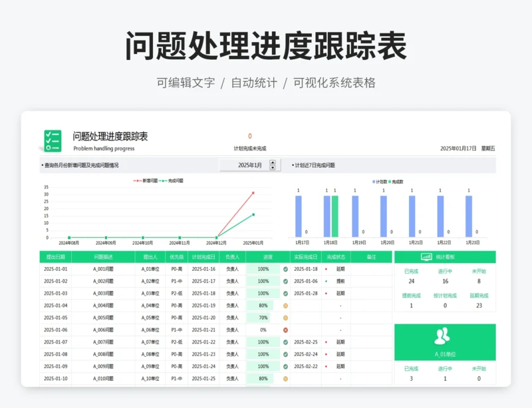Click the 进度 column header
The height and width of the screenshot is (408, 532).
coord(268,257)
